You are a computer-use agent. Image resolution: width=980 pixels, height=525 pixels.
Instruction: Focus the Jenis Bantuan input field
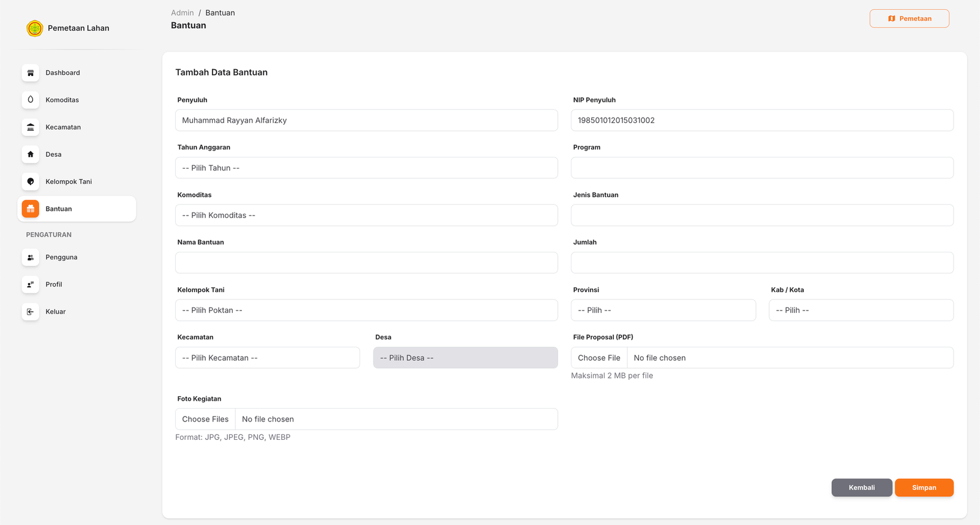[x=762, y=215]
